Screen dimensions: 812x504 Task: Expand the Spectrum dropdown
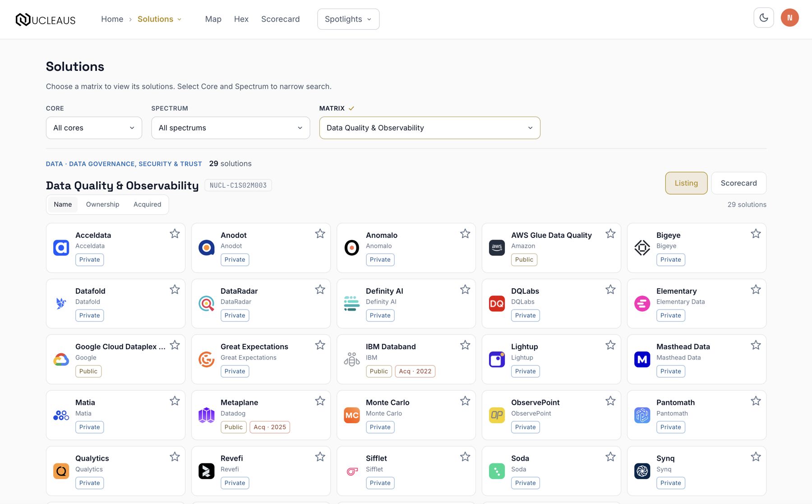point(231,128)
